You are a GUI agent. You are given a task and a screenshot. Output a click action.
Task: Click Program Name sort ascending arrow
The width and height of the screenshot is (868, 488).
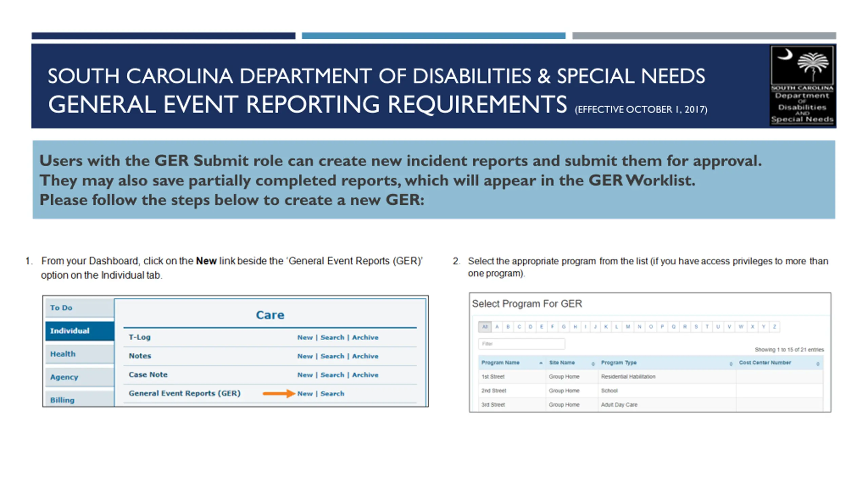click(x=541, y=363)
